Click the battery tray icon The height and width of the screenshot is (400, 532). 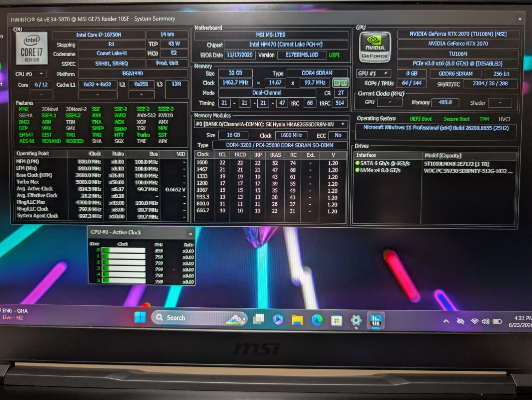[497, 322]
